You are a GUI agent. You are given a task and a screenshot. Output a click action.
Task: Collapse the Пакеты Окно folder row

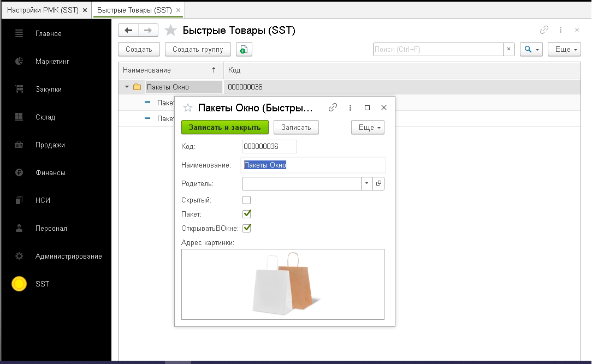point(127,87)
